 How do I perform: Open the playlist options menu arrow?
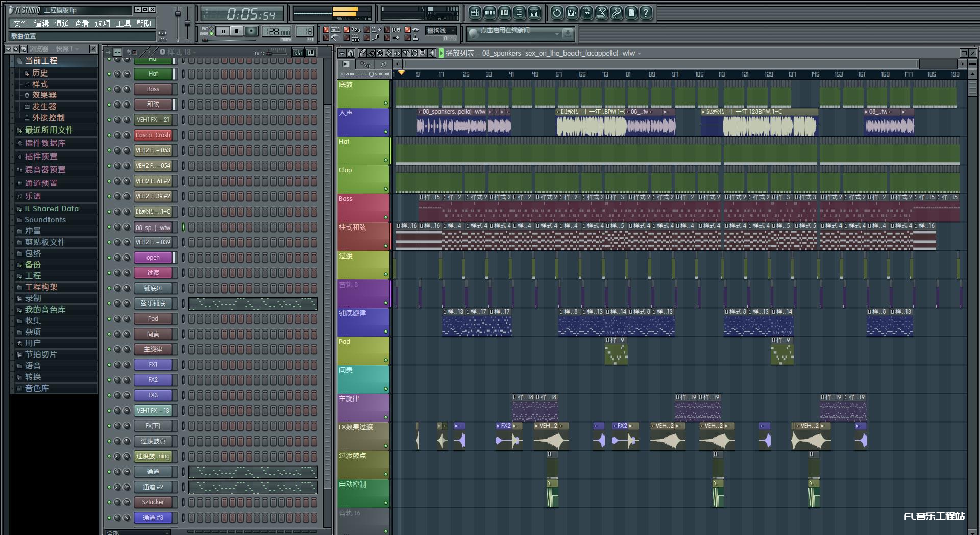342,53
